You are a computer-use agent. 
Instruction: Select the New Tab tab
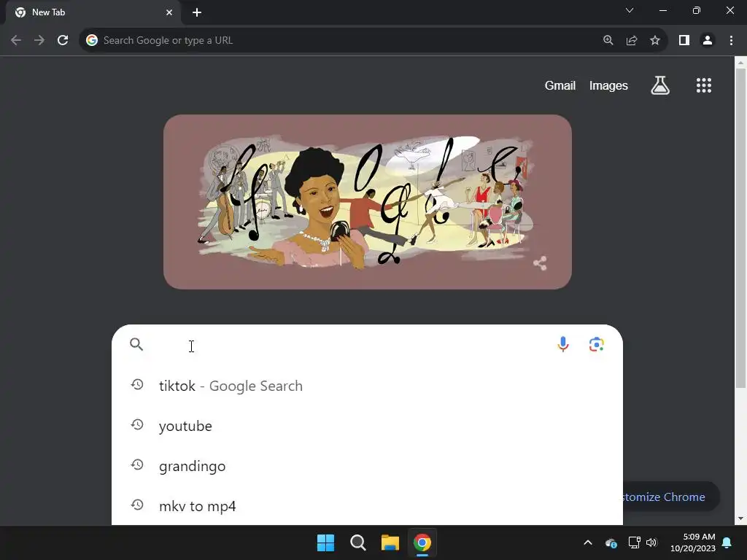93,12
